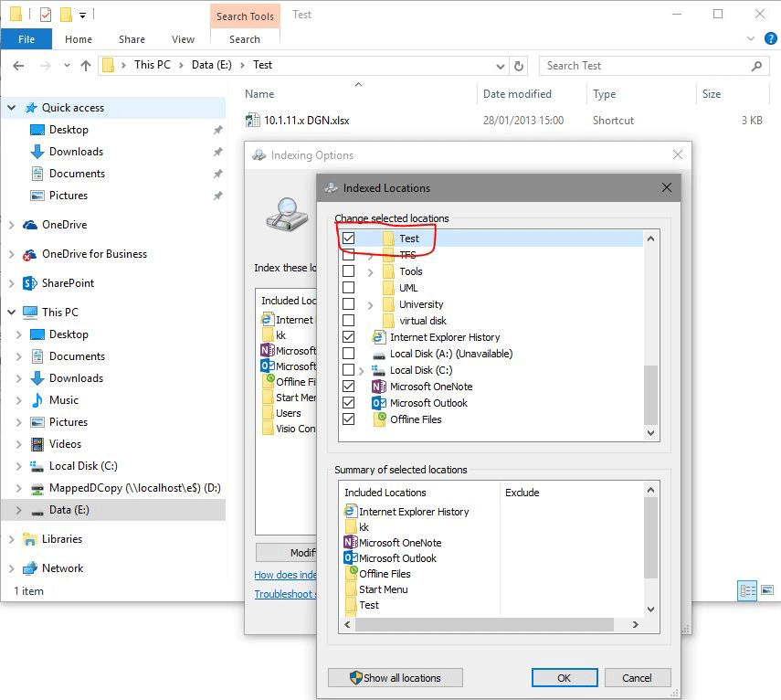Viewport: 781px width, 700px height.
Task: Click the OneDrive cloud icon in sidebar
Action: tap(29, 225)
